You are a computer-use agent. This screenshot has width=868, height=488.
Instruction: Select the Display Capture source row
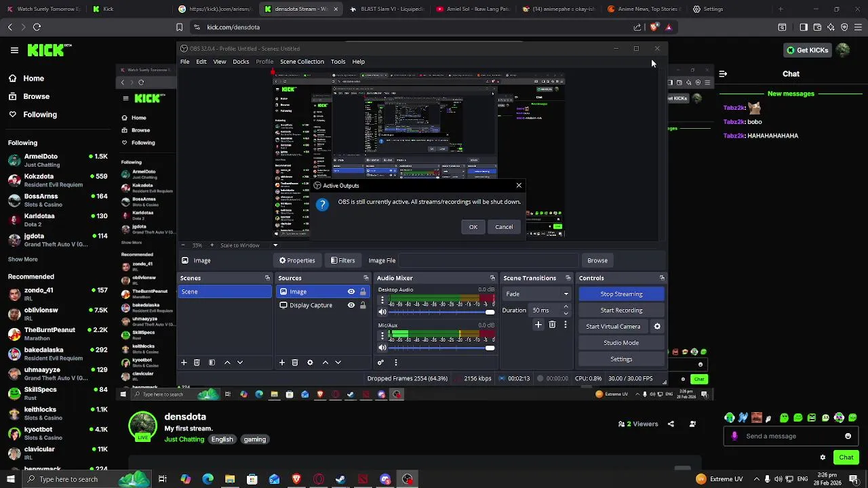coord(322,305)
